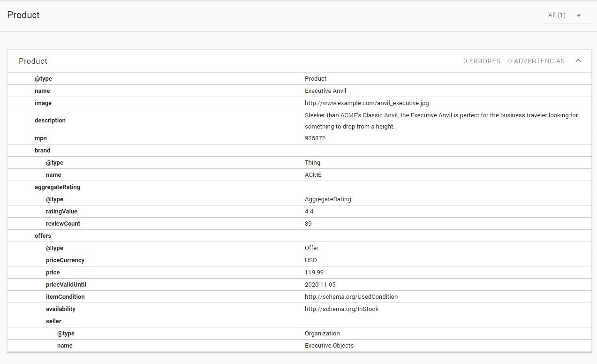This screenshot has height=364, width=597.
Task: Click the AggregateRating type value
Action: (328, 199)
